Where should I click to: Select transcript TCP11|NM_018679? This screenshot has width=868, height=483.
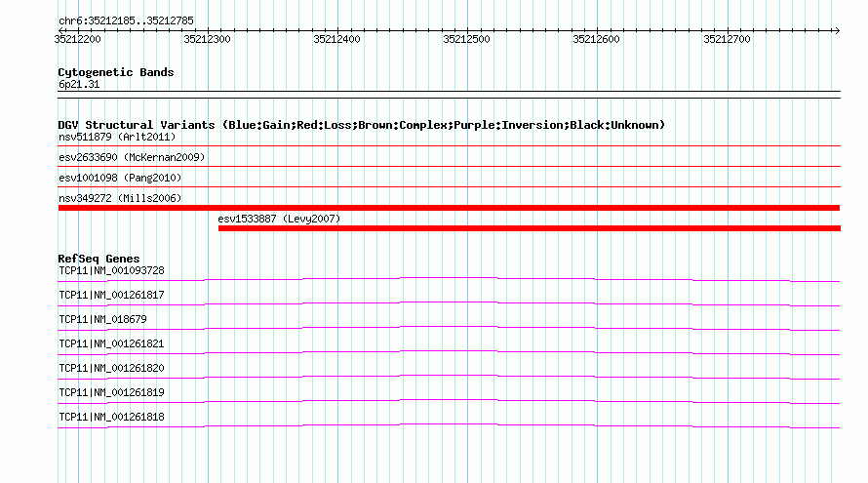point(103,320)
